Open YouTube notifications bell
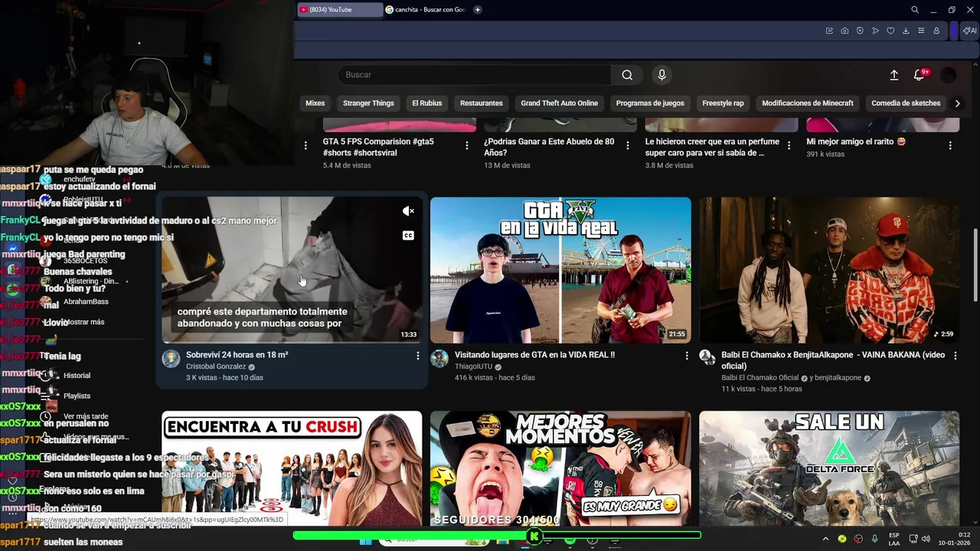This screenshot has height=551, width=980. tap(919, 75)
